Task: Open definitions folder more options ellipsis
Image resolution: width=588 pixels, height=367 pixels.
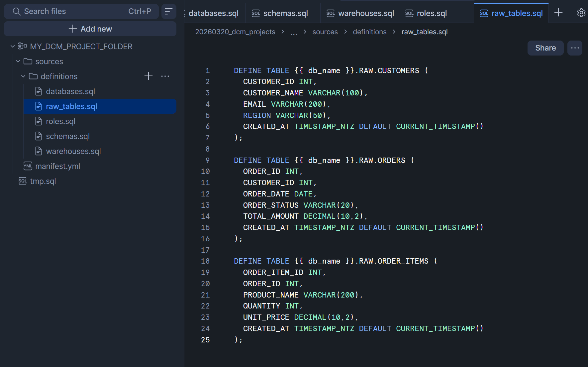Action: pyautogui.click(x=165, y=76)
